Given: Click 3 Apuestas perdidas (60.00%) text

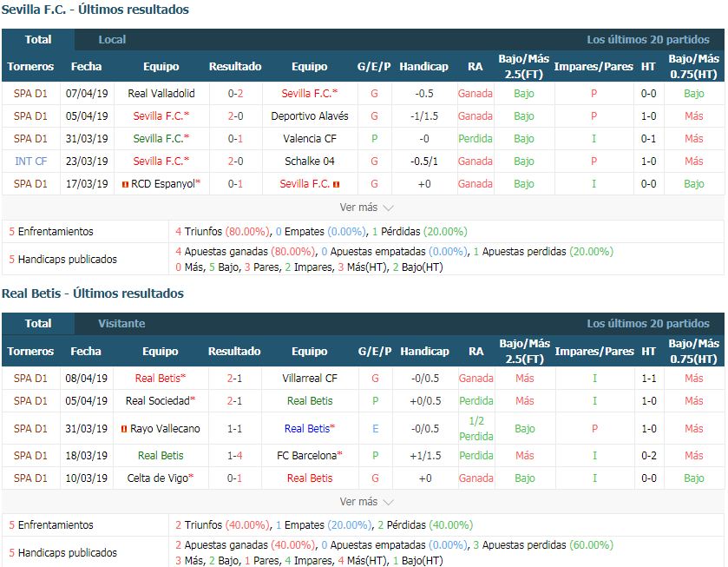Looking at the screenshot, I should click(543, 544).
